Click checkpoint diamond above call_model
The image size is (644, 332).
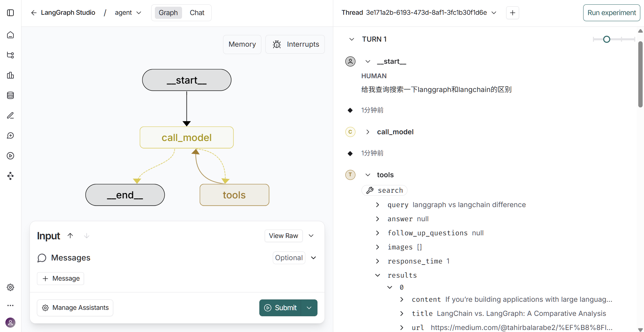coord(350,110)
